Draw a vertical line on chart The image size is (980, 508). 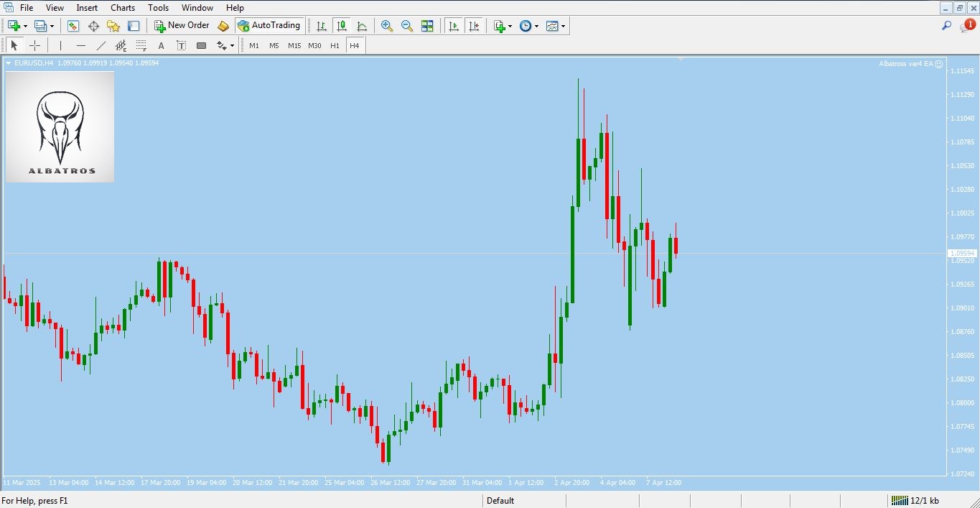click(61, 45)
